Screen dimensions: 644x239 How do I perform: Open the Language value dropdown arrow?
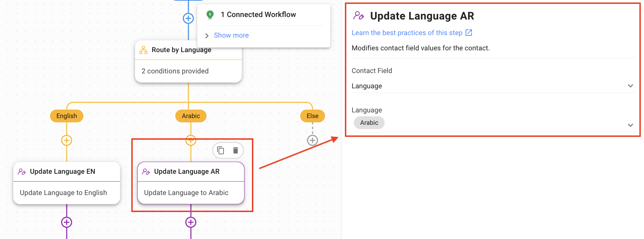tap(630, 125)
